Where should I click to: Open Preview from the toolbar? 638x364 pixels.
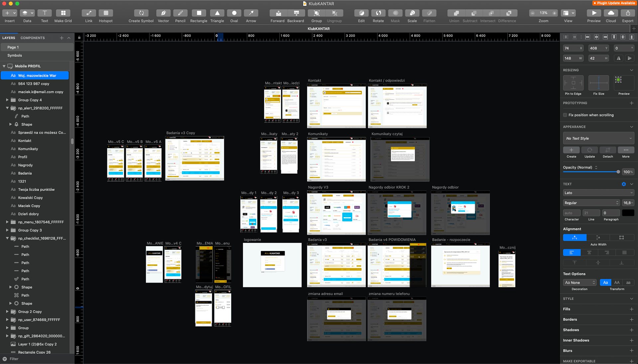(x=593, y=13)
